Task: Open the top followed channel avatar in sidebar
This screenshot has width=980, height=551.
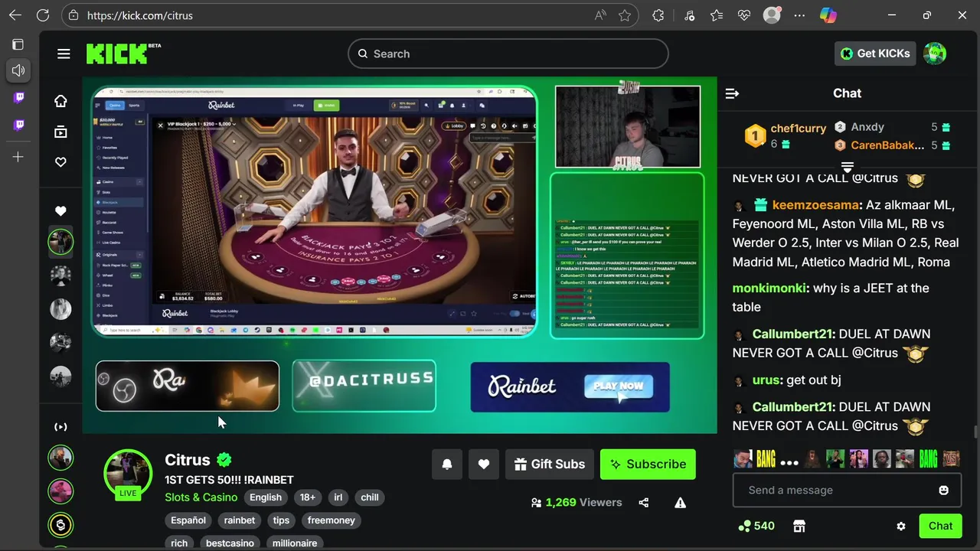Action: pyautogui.click(x=60, y=241)
